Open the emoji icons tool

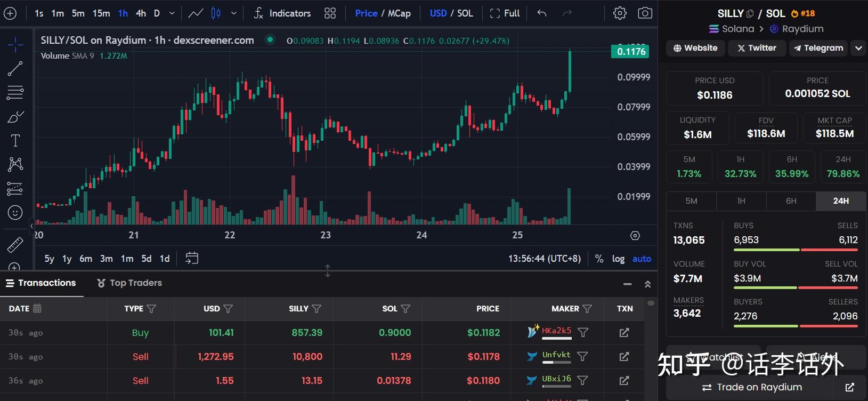coord(15,213)
